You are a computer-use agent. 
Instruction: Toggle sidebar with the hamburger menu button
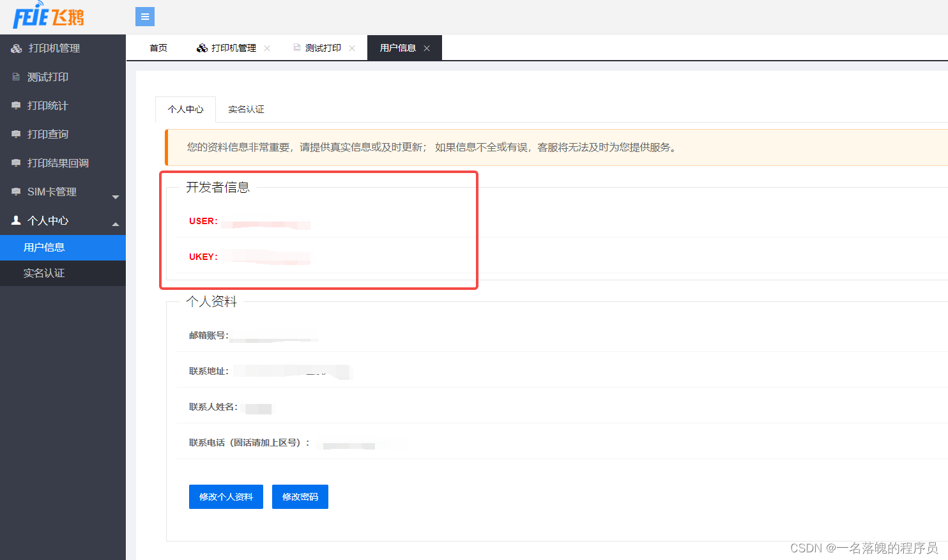tap(145, 17)
